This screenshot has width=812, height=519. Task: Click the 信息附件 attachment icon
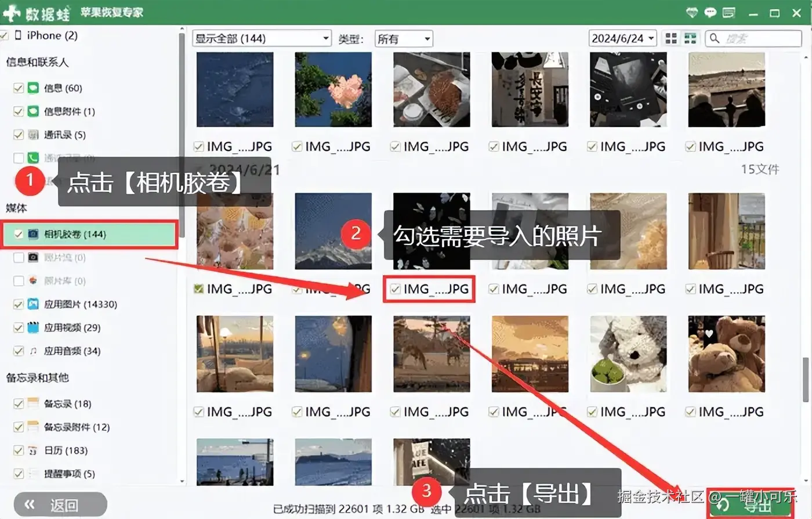pyautogui.click(x=34, y=111)
